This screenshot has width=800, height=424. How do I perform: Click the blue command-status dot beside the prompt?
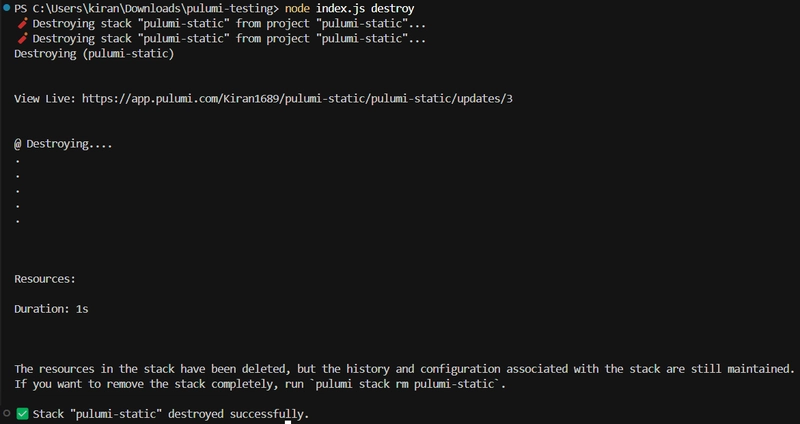click(6, 8)
